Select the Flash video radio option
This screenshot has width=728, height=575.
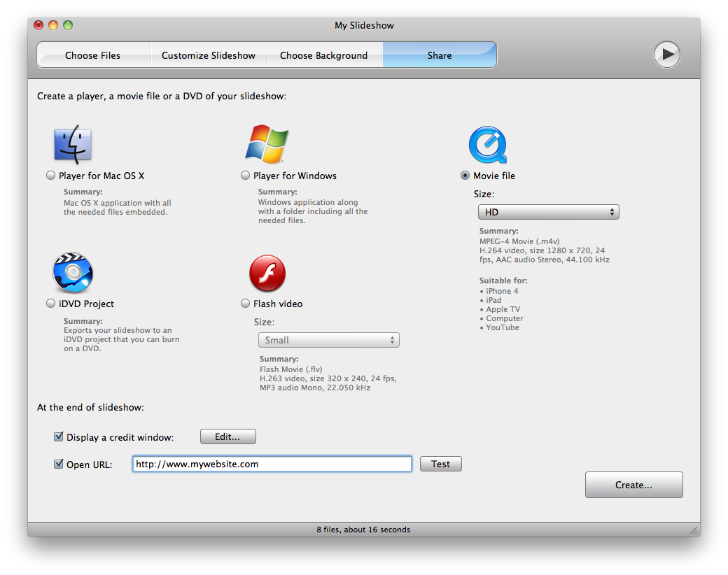246,304
